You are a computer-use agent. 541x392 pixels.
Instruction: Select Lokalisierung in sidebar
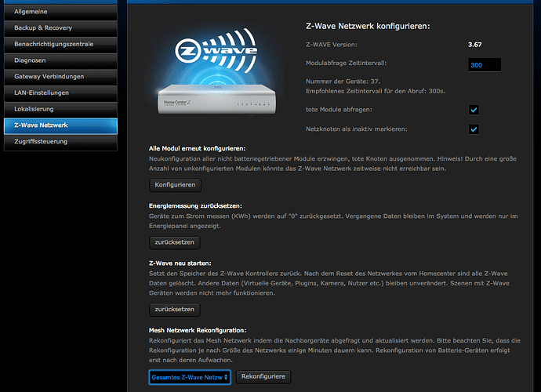(x=60, y=109)
